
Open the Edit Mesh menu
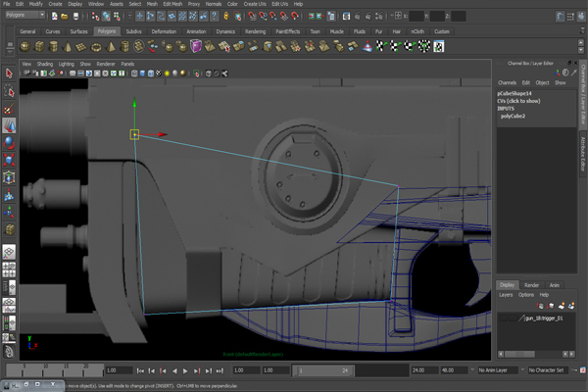pos(172,4)
